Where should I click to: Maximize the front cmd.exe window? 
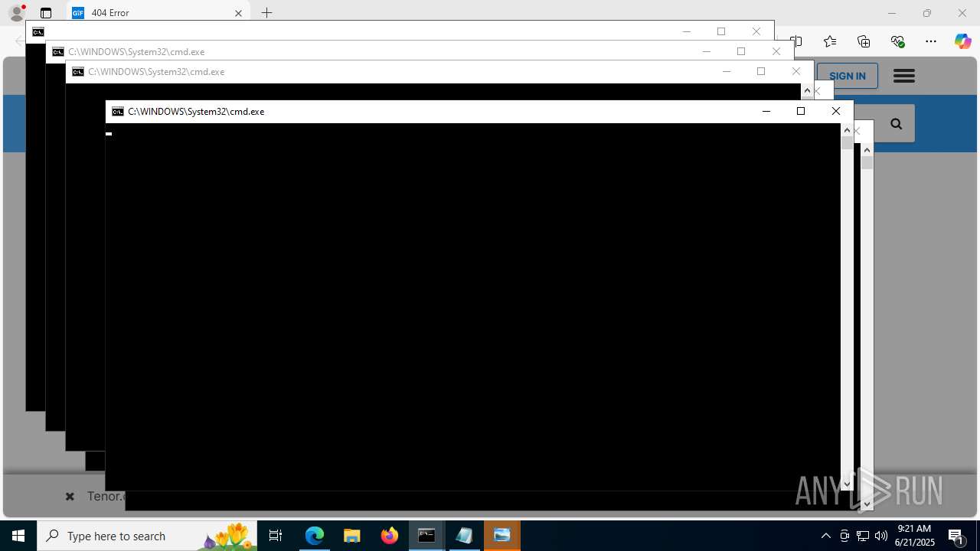[x=801, y=112]
